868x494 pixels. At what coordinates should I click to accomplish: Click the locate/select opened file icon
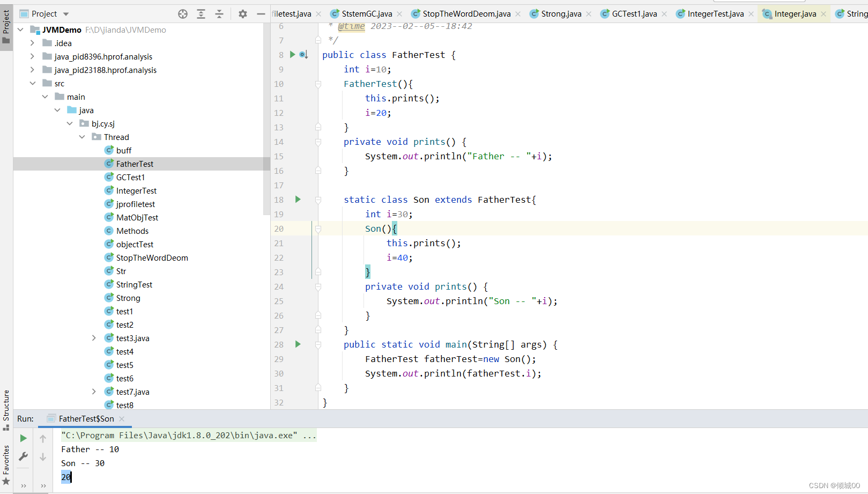(x=183, y=14)
